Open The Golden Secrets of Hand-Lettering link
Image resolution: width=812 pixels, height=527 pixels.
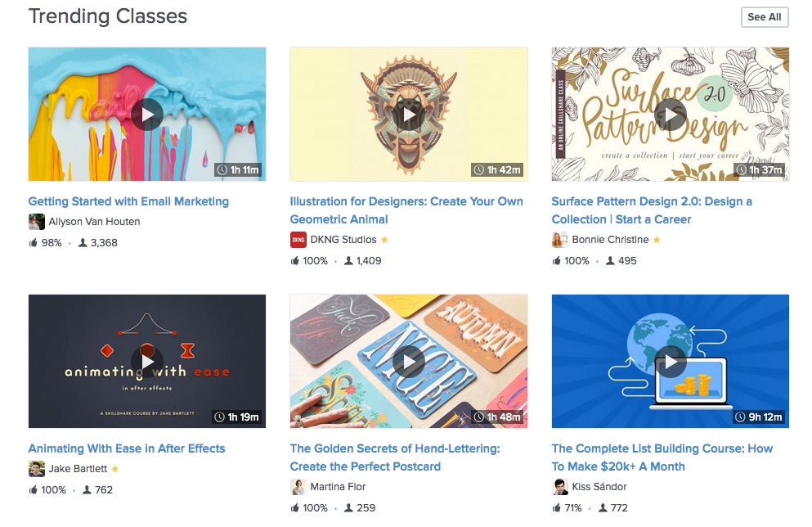click(x=395, y=457)
